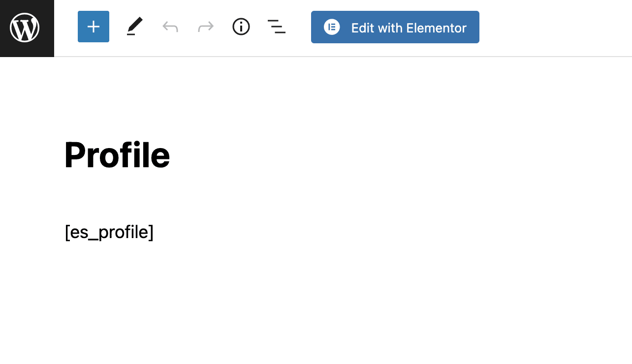Click the circled letter i icon
The height and width of the screenshot is (364, 632).
tap(241, 27)
